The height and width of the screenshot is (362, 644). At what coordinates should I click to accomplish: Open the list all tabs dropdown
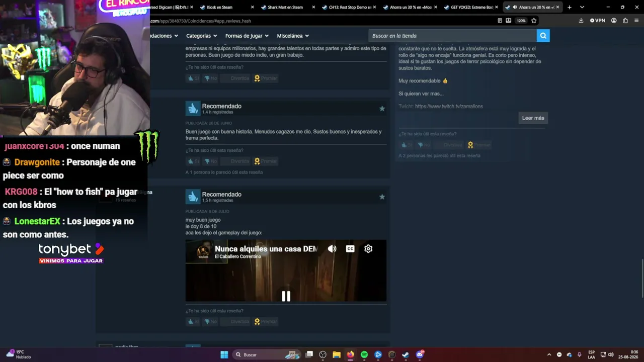click(x=582, y=8)
